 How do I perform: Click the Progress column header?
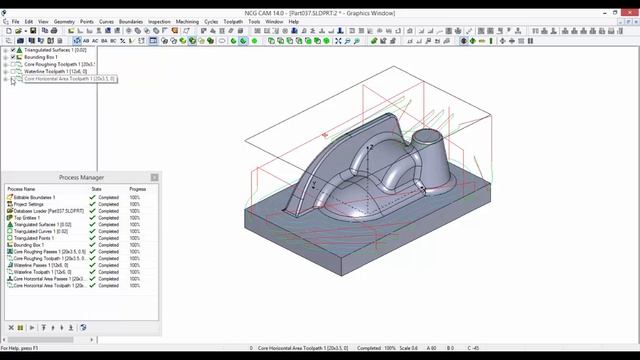(138, 189)
